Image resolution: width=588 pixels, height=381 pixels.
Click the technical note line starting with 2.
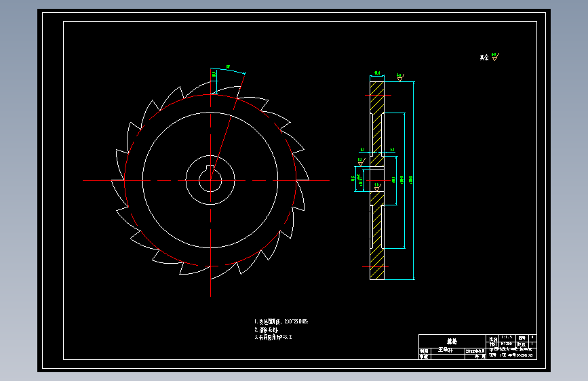tap(267, 329)
